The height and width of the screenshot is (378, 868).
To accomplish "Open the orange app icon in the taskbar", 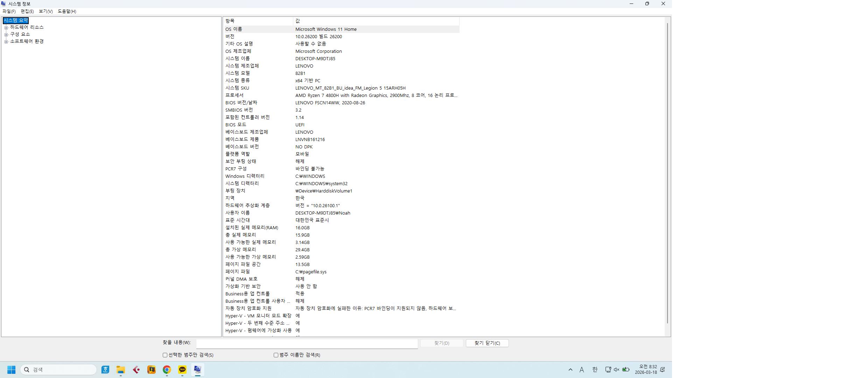I will point(152,370).
